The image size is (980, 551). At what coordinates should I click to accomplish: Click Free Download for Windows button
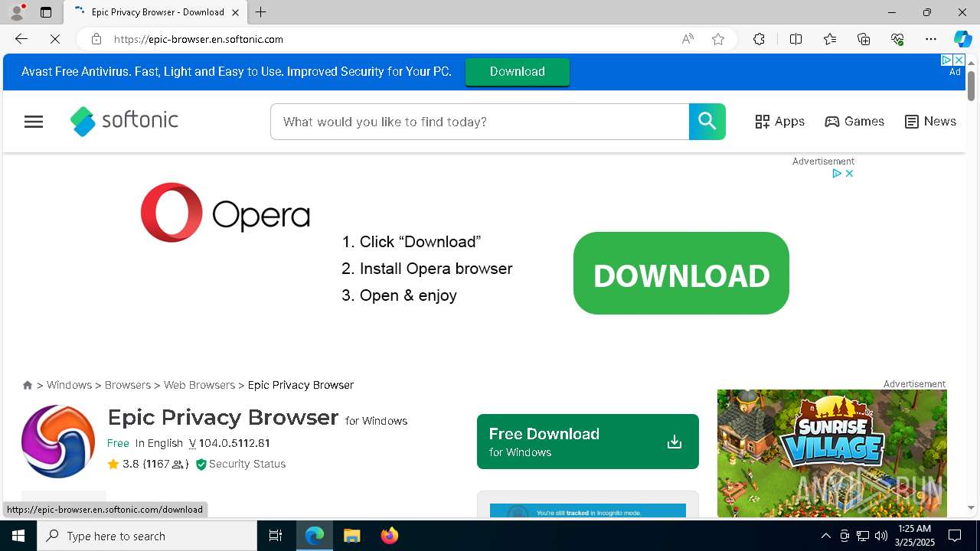pos(588,442)
